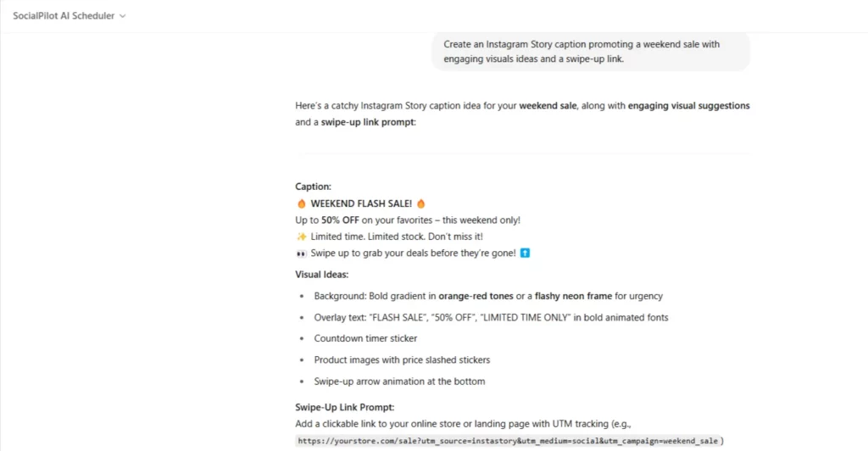Select the user prompt message bubble
The height and width of the screenshot is (451, 868).
[591, 52]
